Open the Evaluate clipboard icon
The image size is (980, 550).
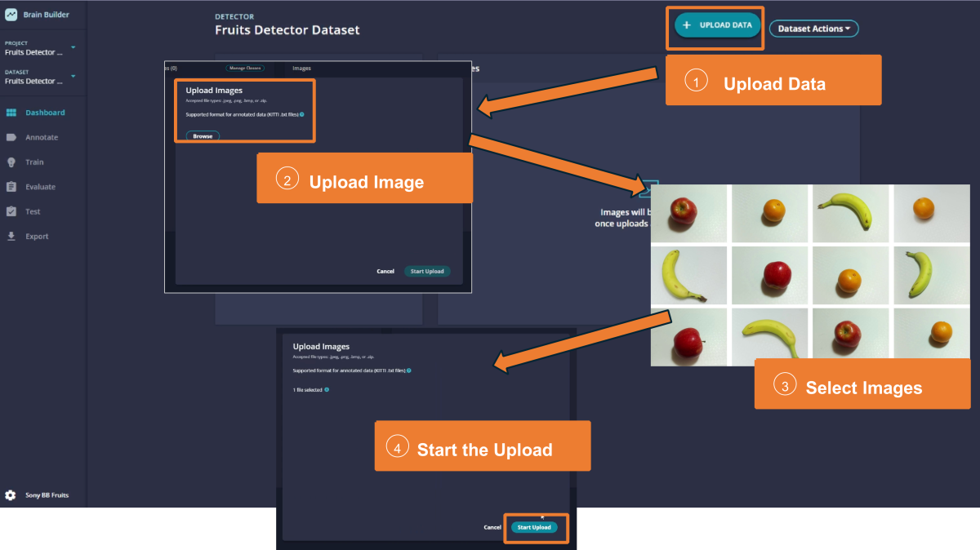click(x=11, y=187)
